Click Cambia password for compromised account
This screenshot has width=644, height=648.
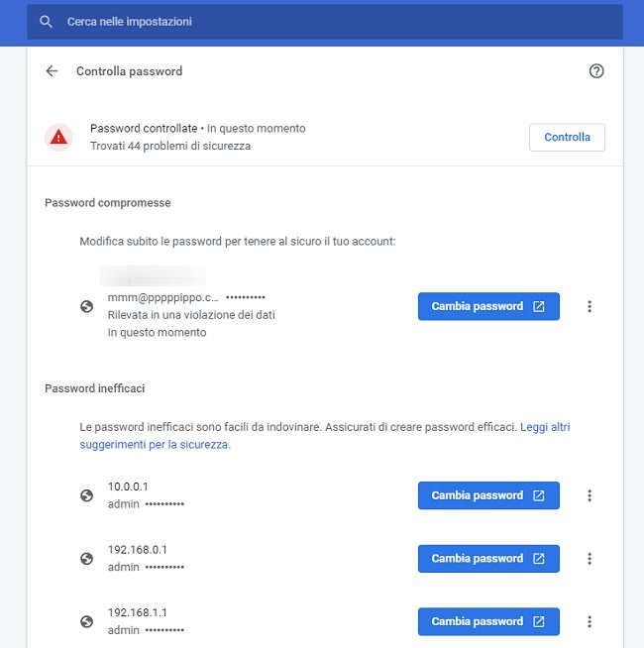click(x=488, y=306)
